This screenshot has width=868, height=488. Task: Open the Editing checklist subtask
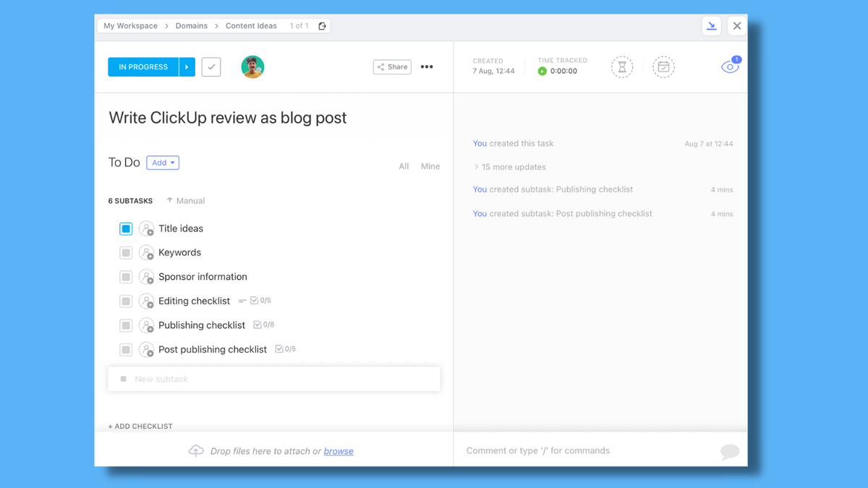click(x=194, y=301)
